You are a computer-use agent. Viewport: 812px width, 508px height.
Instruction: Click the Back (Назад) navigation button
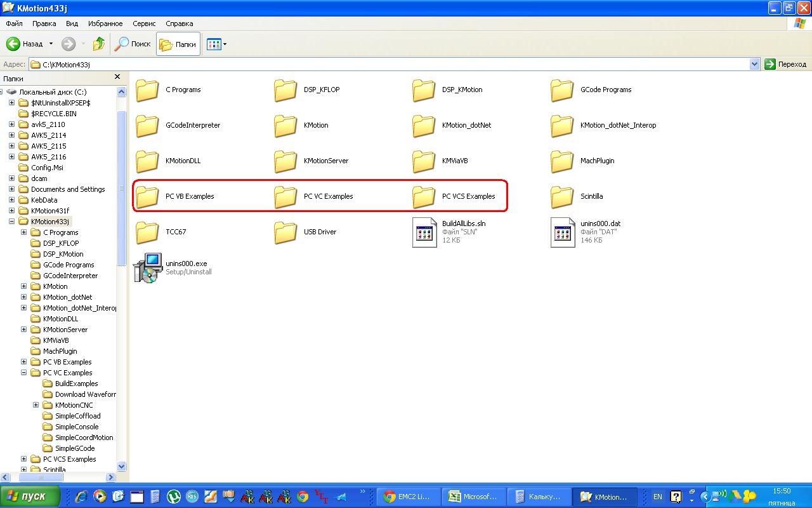point(25,44)
